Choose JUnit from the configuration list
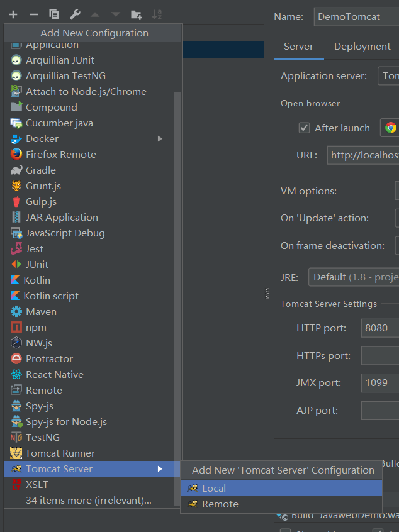The width and height of the screenshot is (399, 532). pyautogui.click(x=89, y=264)
